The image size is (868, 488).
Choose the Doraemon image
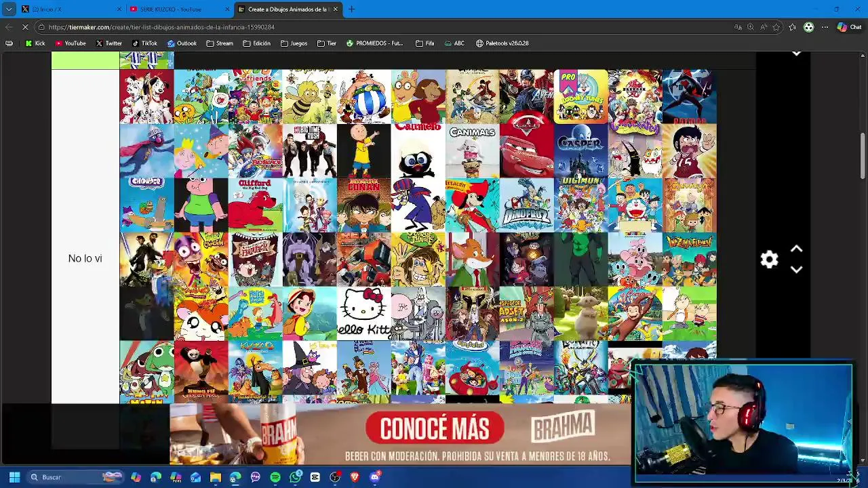coord(635,205)
